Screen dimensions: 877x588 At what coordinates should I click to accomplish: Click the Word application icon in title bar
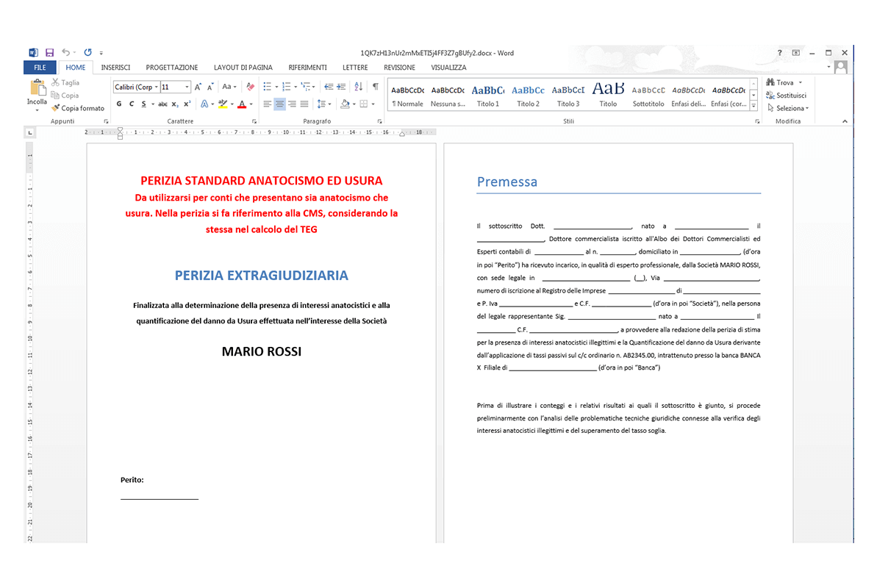(x=34, y=53)
